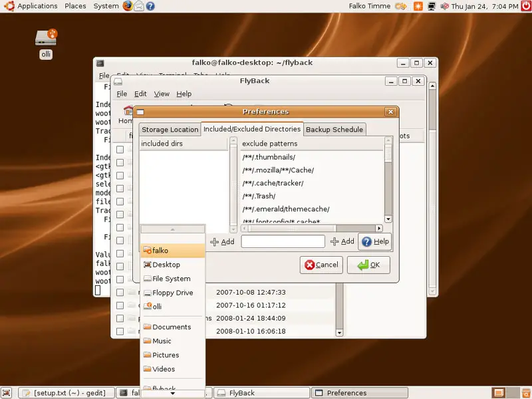Toggle checkbox beside 2007-10-16 01:17:12 row
The image size is (532, 399).
[120, 305]
